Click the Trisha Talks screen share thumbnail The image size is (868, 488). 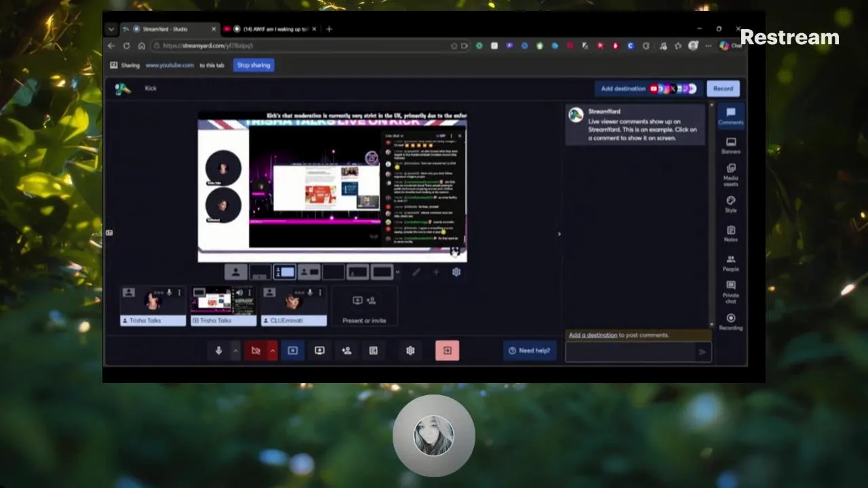(x=224, y=306)
